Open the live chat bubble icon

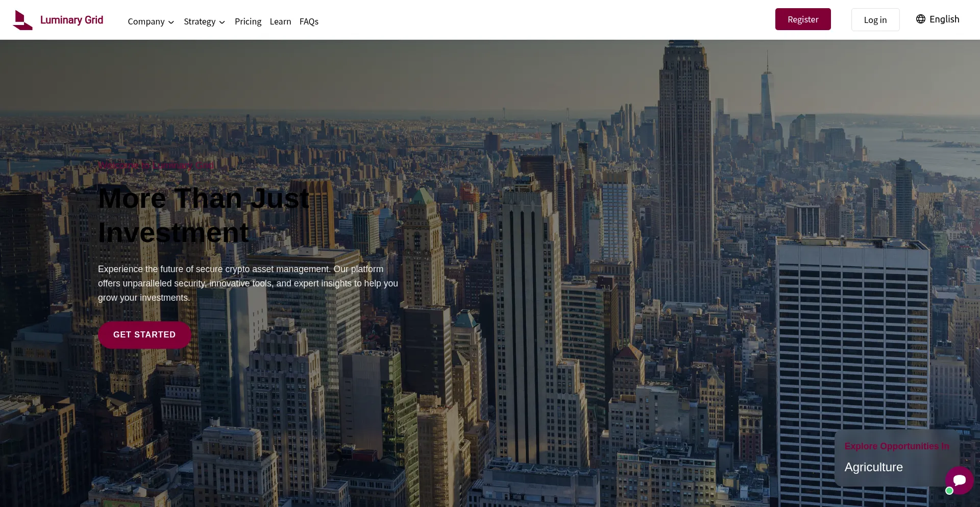960,480
